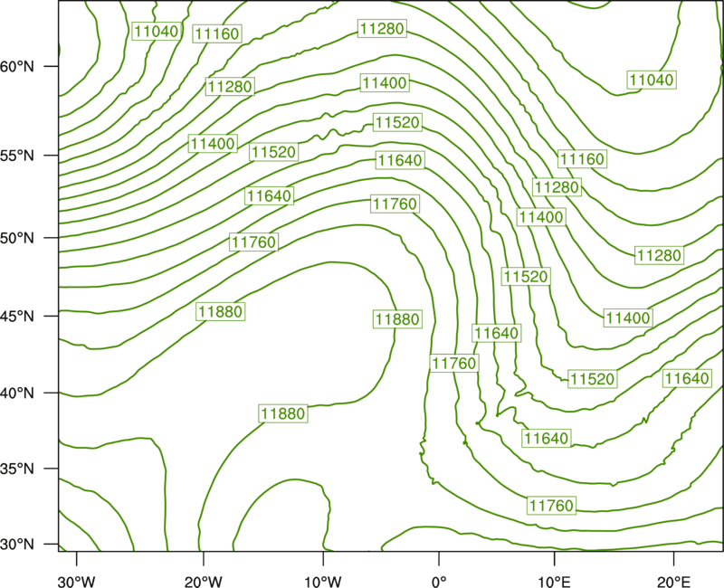Select the 45°N latitude axis label
This screenshot has height=588, width=724.
17,316
